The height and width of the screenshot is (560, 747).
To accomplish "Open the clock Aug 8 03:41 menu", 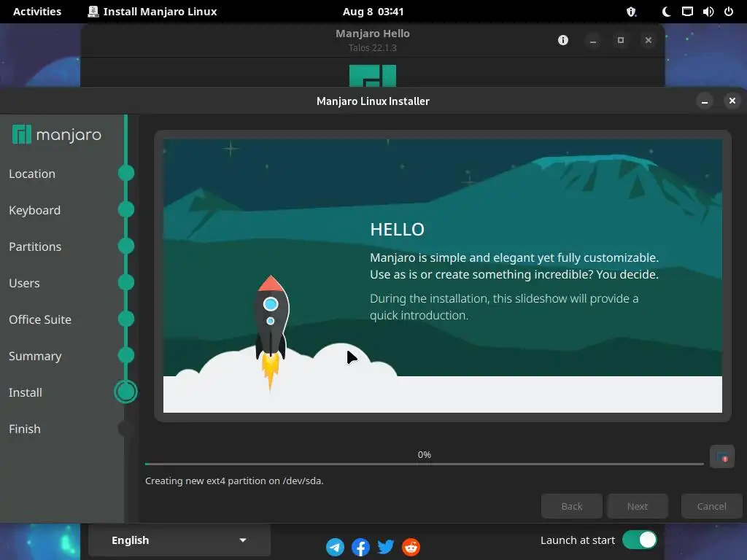I will pos(373,12).
